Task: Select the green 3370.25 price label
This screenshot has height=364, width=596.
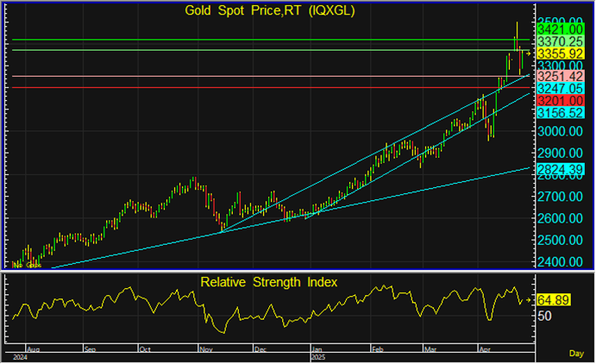Action: [x=561, y=41]
